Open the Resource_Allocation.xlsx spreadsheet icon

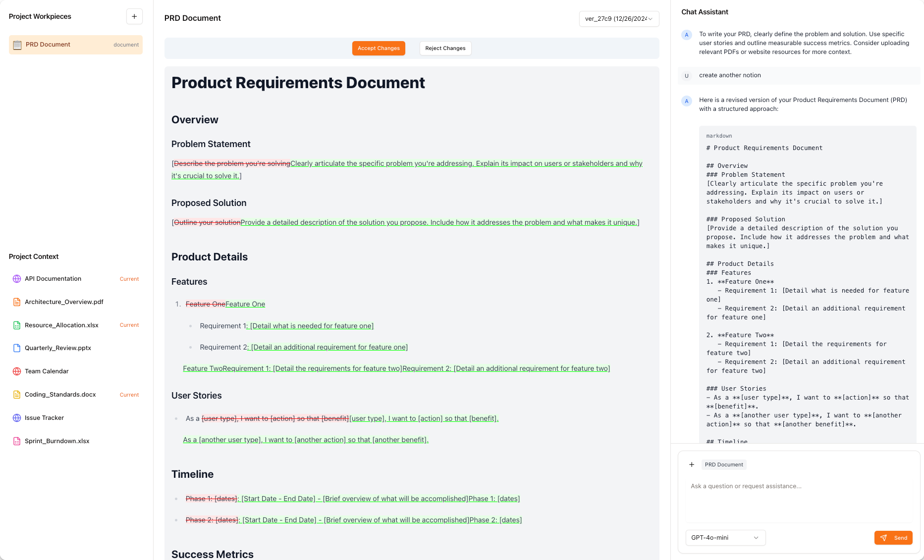click(17, 325)
